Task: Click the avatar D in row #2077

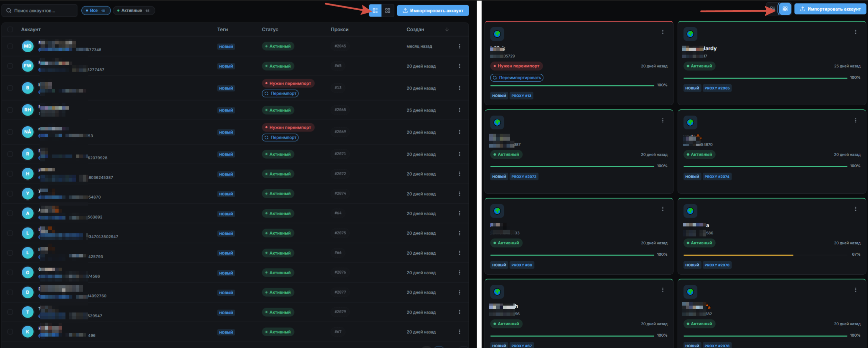Action: 28,292
